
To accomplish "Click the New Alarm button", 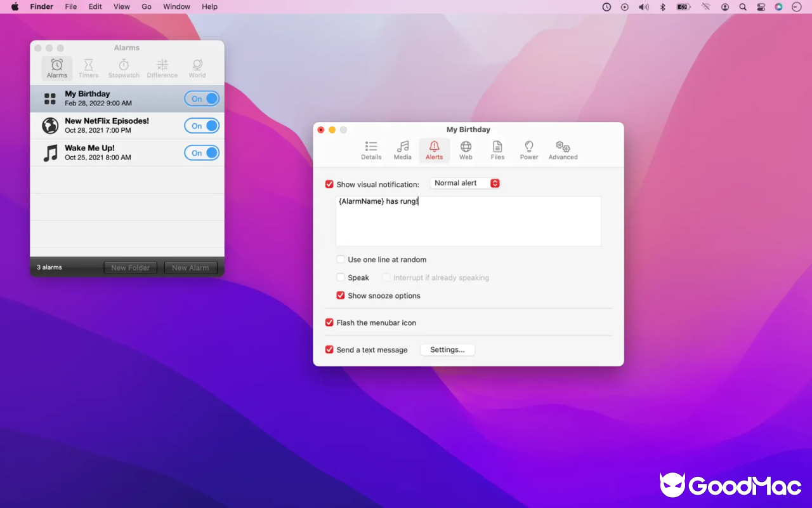I will 190,267.
